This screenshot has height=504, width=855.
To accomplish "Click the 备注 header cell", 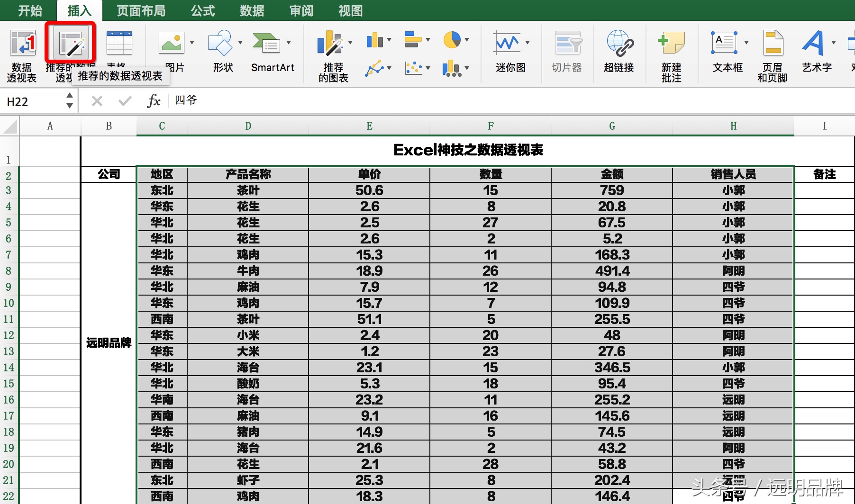I will (824, 174).
